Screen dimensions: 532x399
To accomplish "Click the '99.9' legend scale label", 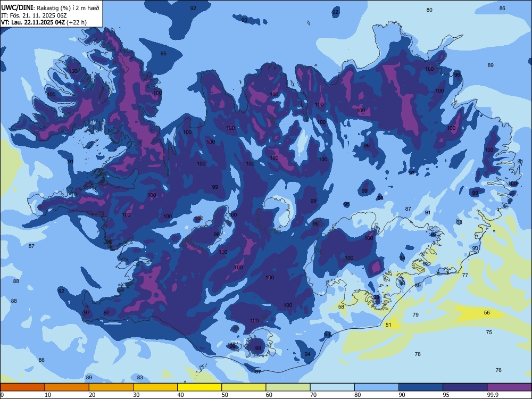I will point(492,395).
